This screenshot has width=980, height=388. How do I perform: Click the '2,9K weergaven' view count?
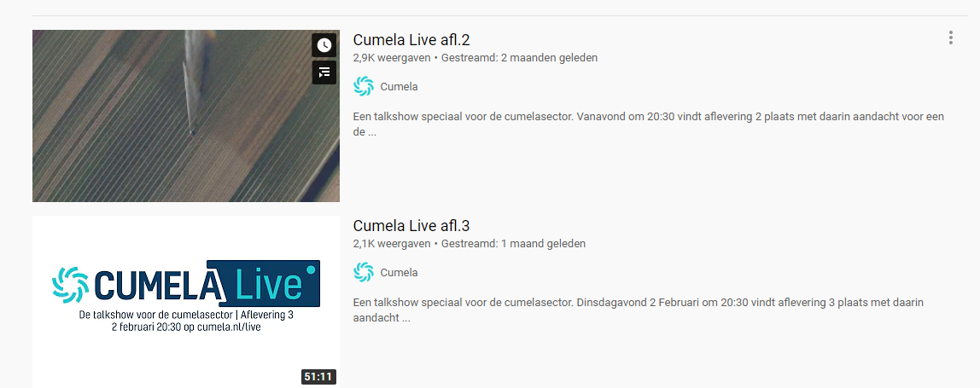click(x=392, y=58)
